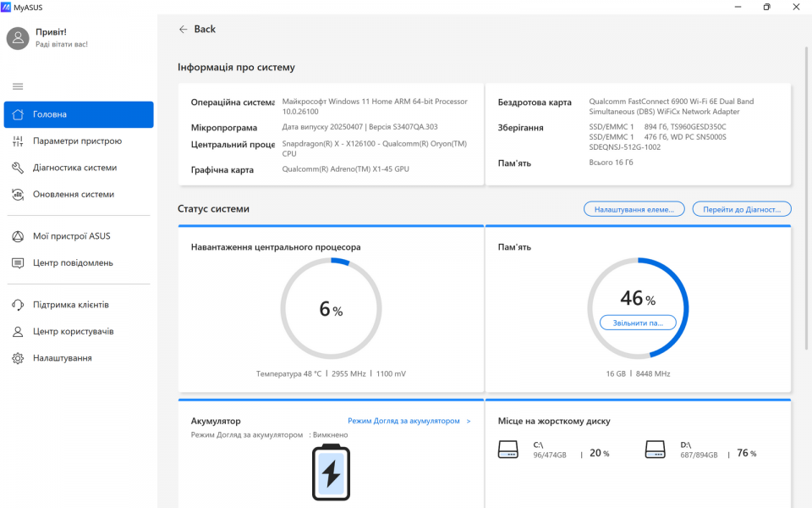
Task: Click the Налаштування gear icon
Action: [18, 358]
